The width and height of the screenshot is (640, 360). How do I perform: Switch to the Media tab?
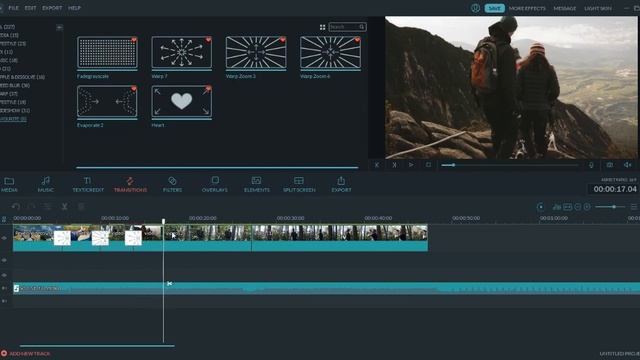(x=9, y=184)
